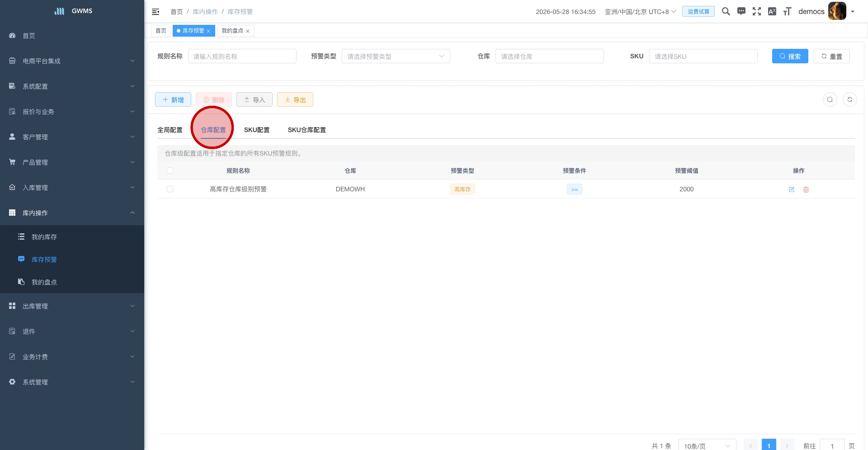Switch to the SKU仓库配置 tab
Screen dimensions: 868x450
point(307,130)
